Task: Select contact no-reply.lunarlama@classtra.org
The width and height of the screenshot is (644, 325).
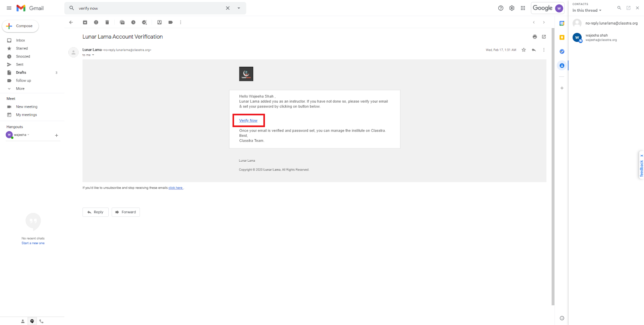Action: pos(606,23)
